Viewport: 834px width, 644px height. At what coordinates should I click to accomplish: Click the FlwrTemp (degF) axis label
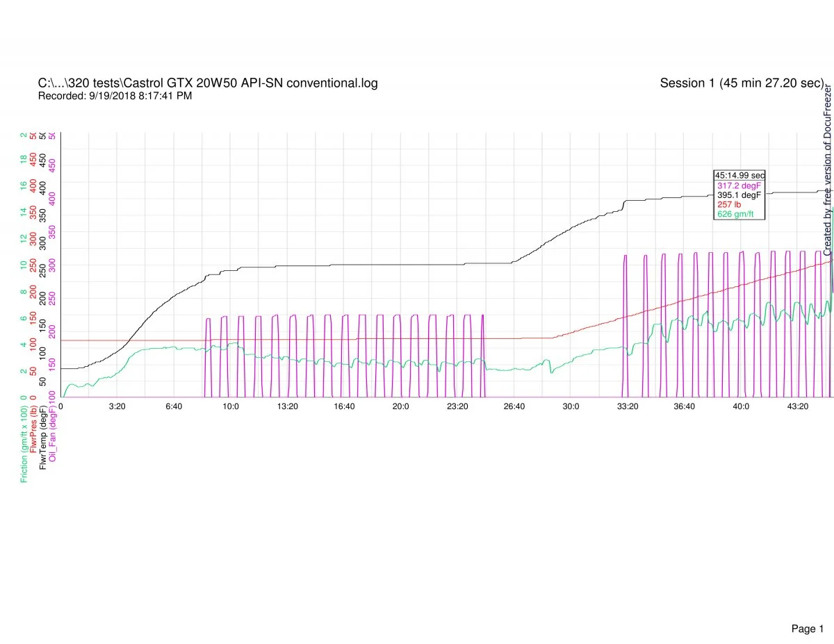(44, 439)
